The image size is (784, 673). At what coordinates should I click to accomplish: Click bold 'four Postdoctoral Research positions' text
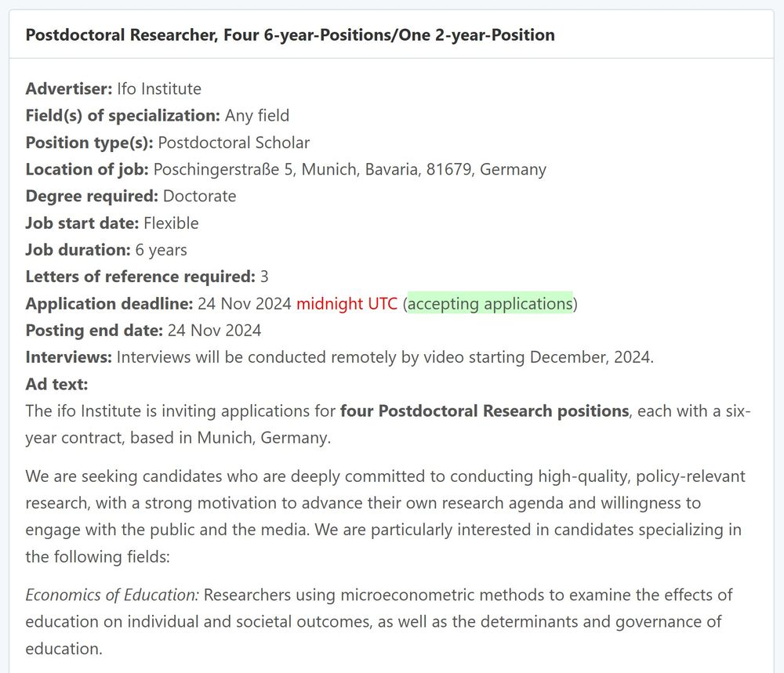(485, 411)
